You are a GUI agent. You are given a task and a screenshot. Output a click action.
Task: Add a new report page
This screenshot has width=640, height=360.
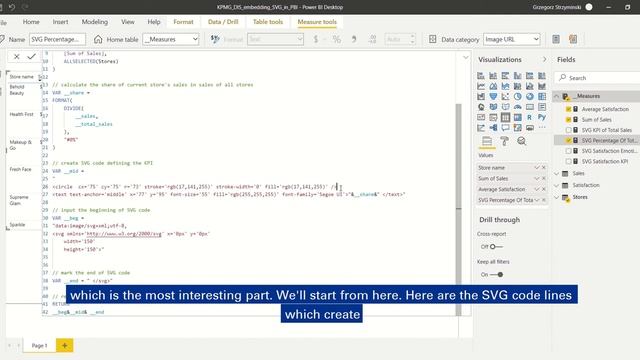coord(64,345)
